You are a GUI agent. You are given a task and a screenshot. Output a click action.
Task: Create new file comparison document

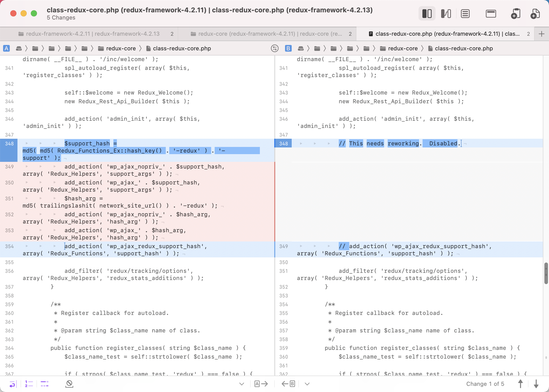tap(535, 14)
